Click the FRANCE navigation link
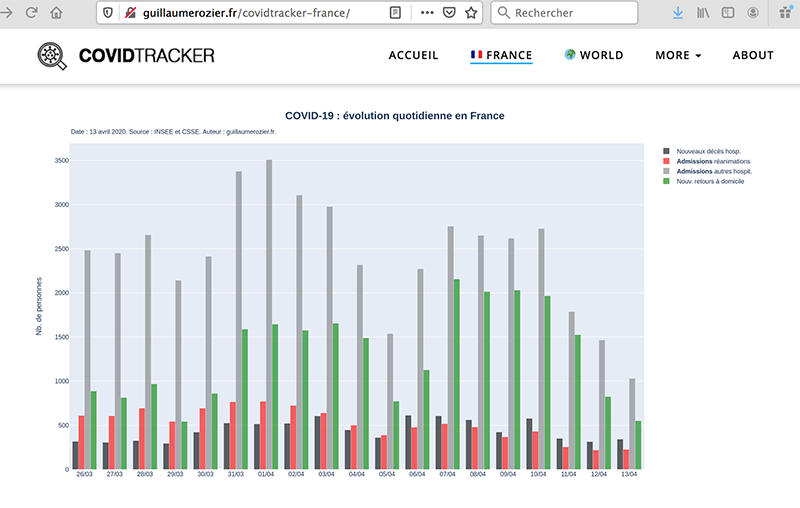Viewport: 800px width, 508px height. (501, 56)
